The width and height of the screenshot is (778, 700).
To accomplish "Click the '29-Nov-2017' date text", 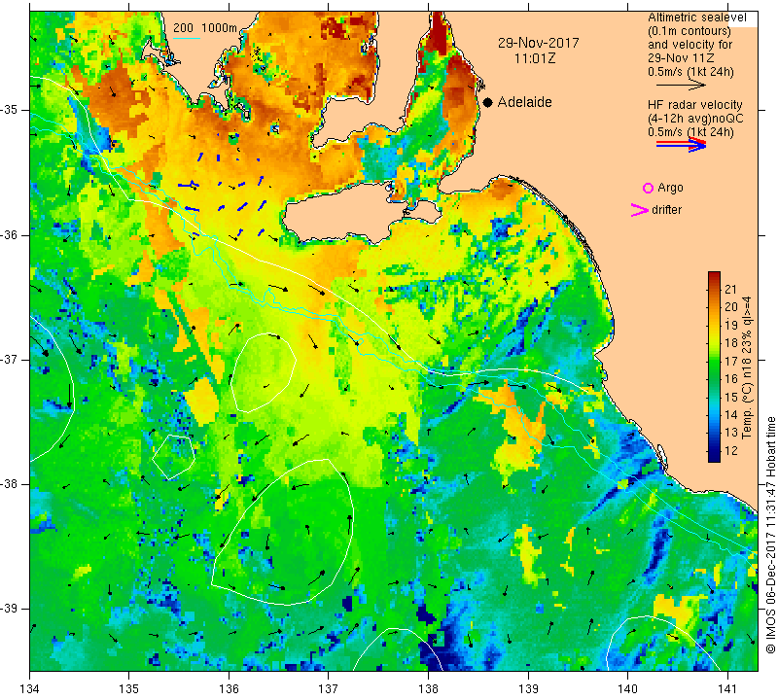I will [x=539, y=43].
